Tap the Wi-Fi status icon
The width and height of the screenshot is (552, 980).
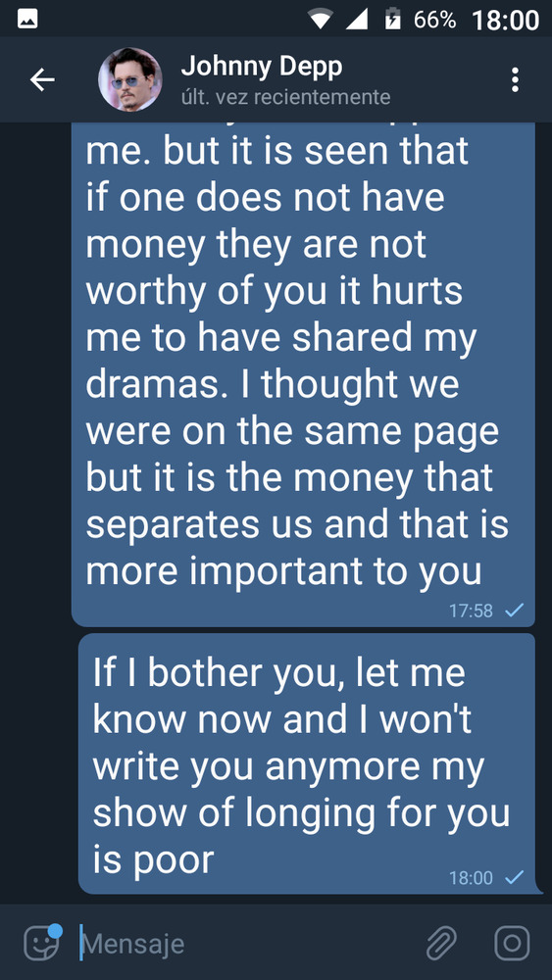pyautogui.click(x=321, y=20)
